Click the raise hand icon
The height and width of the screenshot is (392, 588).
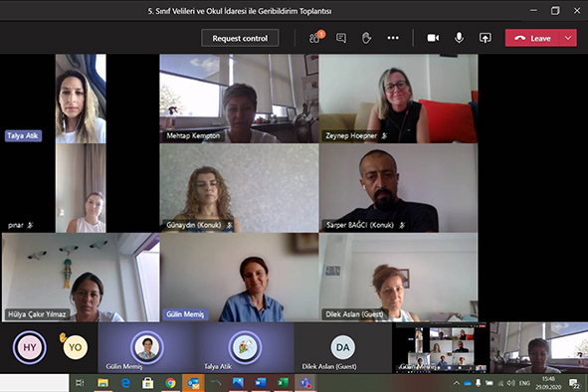point(366,38)
